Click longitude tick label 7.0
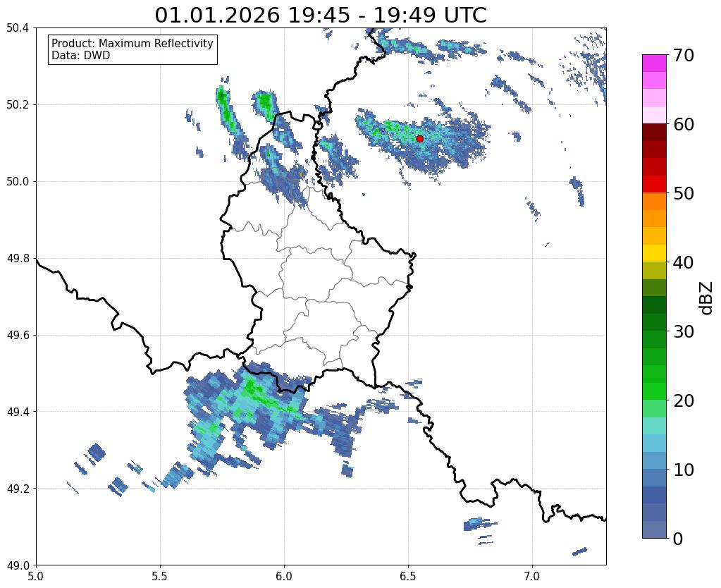 [x=532, y=576]
